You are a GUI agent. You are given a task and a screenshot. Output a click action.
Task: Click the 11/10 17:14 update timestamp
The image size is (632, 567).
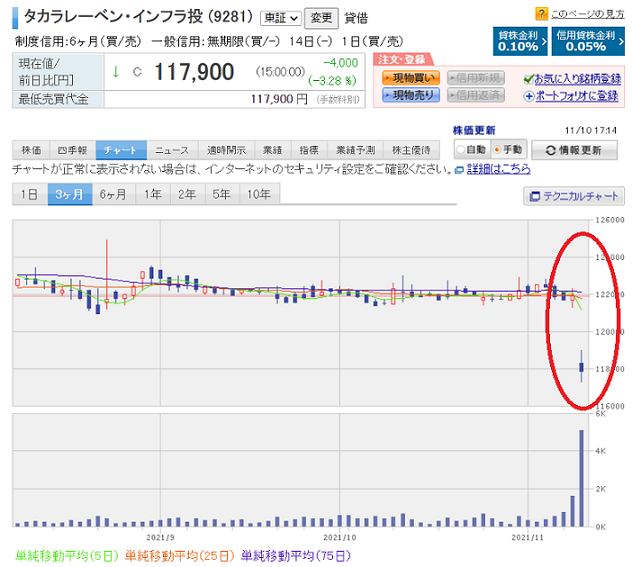pyautogui.click(x=591, y=131)
